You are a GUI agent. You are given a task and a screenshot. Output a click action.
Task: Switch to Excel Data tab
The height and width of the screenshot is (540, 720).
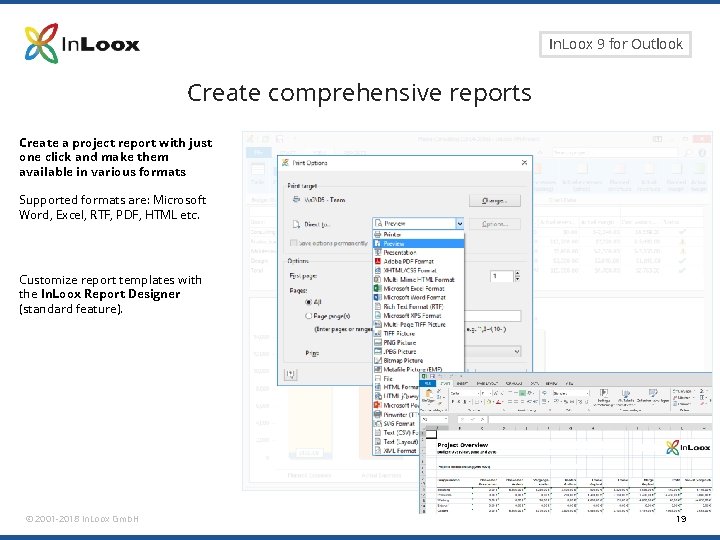coord(534,383)
